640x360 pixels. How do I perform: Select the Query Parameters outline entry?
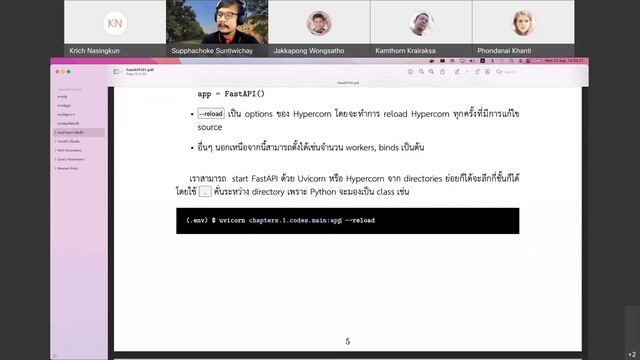71,159
